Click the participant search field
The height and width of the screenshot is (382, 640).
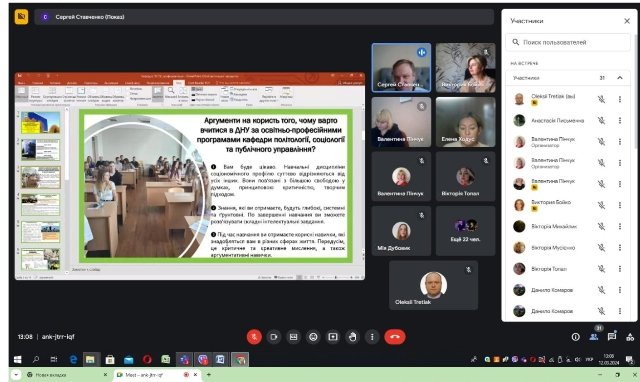[568, 42]
